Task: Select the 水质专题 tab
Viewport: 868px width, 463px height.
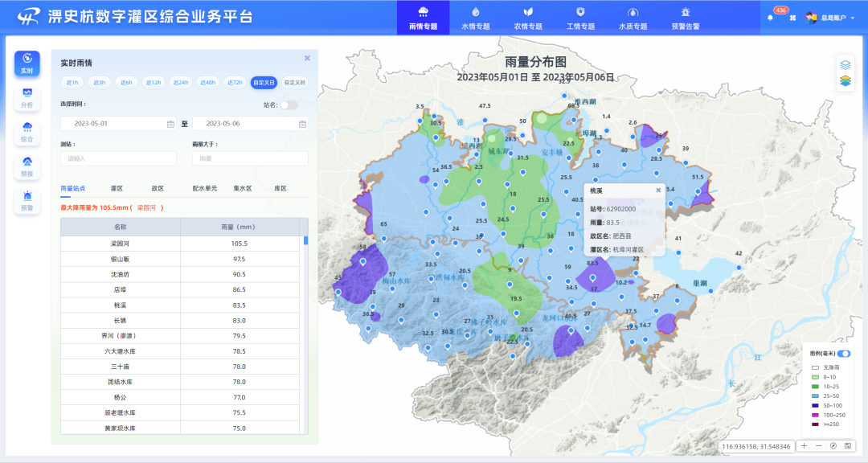Action: coord(633,18)
